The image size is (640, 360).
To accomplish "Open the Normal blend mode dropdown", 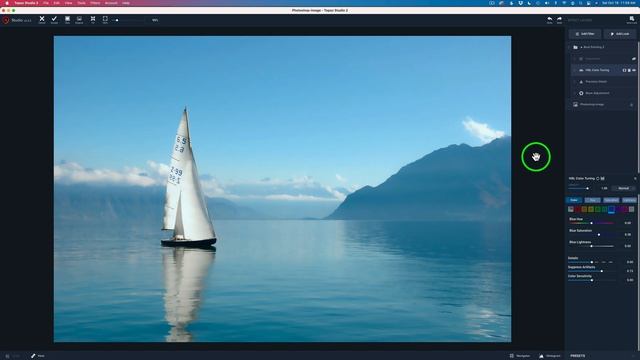I will coord(624,188).
